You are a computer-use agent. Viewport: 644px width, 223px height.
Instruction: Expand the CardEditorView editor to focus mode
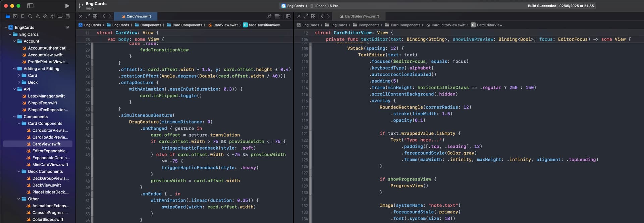click(306, 16)
